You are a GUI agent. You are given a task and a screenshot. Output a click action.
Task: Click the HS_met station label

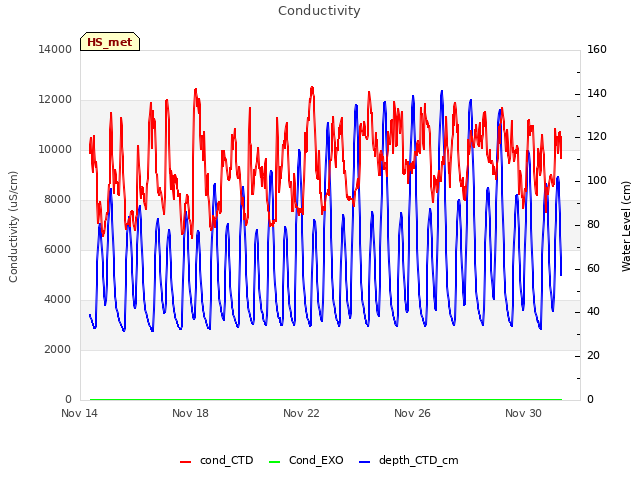pos(110,42)
